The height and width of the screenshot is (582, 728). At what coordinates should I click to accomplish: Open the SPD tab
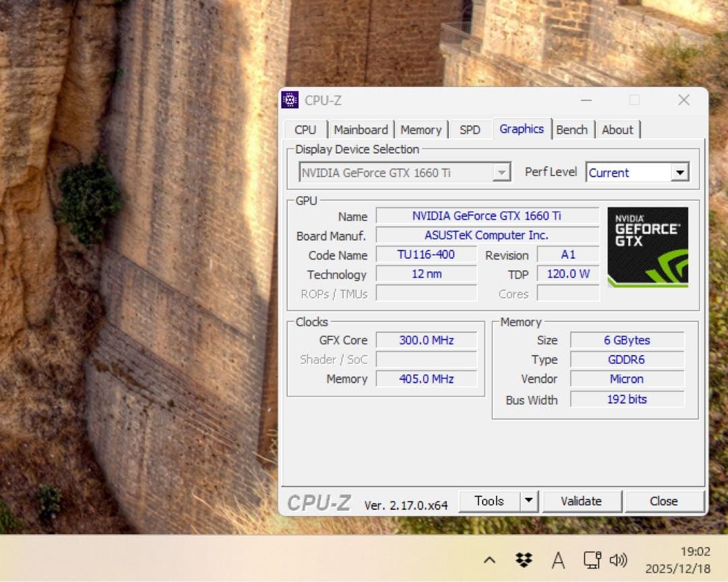point(470,129)
